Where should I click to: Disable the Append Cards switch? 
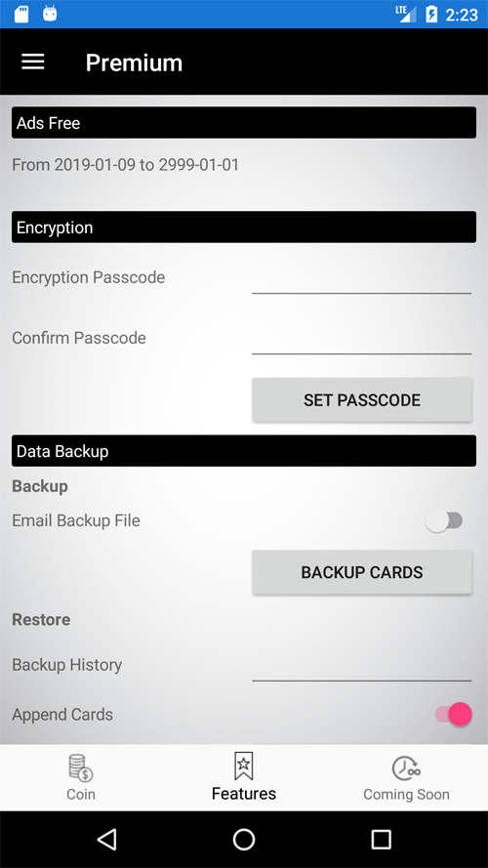pyautogui.click(x=454, y=714)
